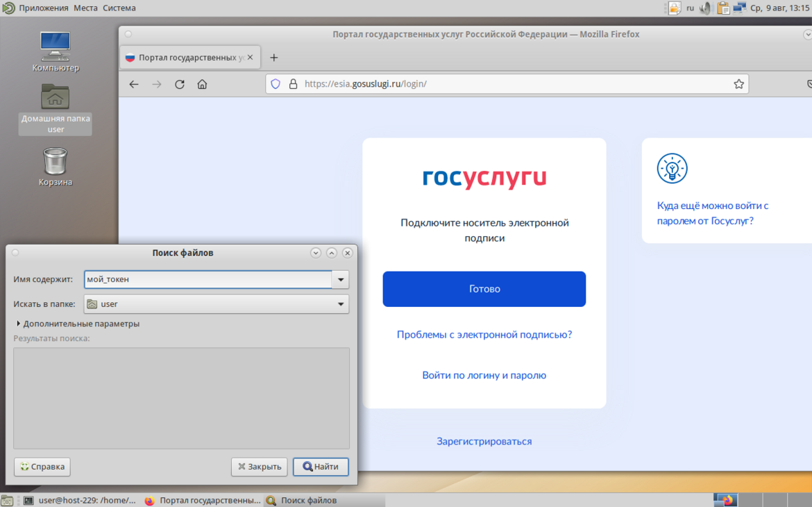Open the Система menu
Viewport: 812px width, 507px height.
point(119,8)
